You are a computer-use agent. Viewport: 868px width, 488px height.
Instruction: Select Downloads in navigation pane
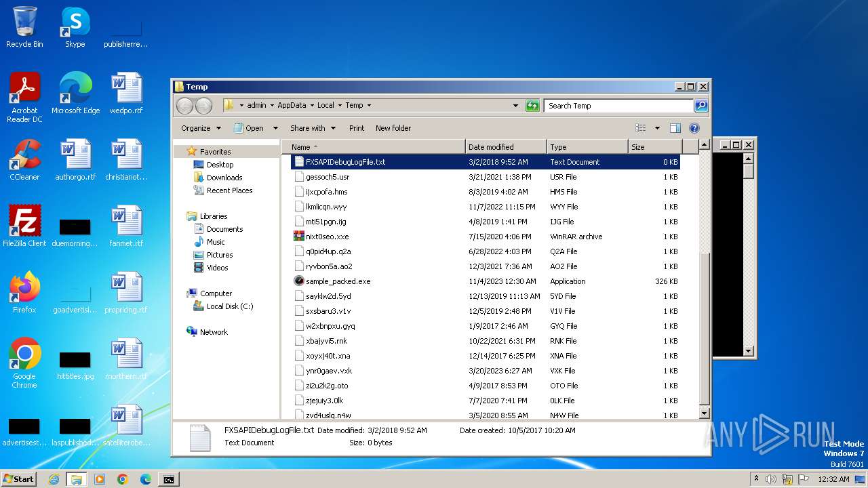pos(224,178)
